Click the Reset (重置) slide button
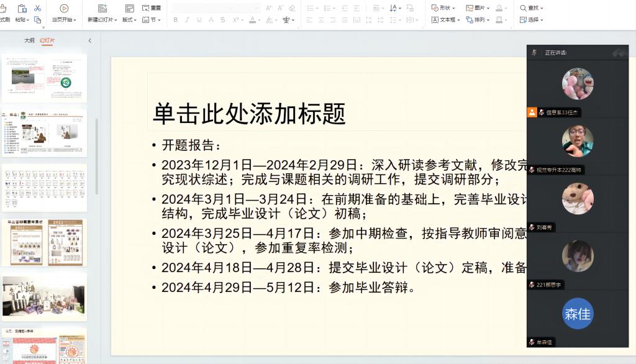Screen dimensions: 636x364 (152, 8)
